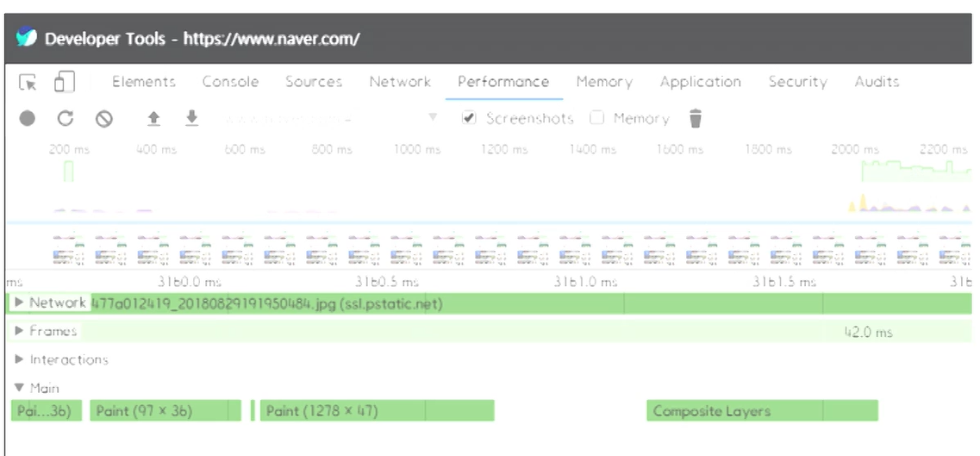The width and height of the screenshot is (980, 456).
Task: Select the Performance tab
Action: tap(503, 82)
